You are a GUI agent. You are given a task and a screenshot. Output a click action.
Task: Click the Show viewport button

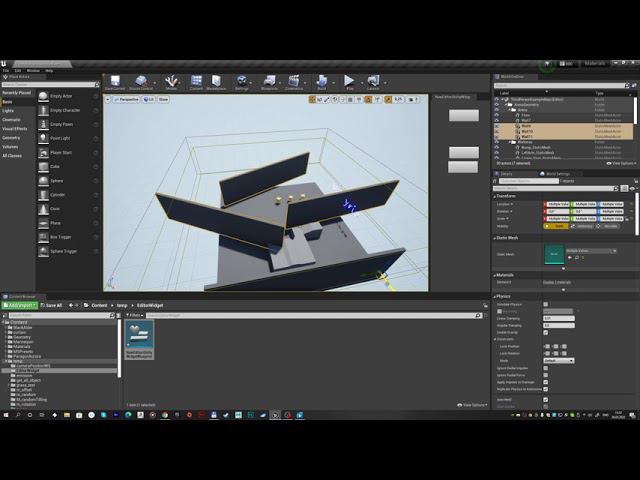(x=163, y=99)
